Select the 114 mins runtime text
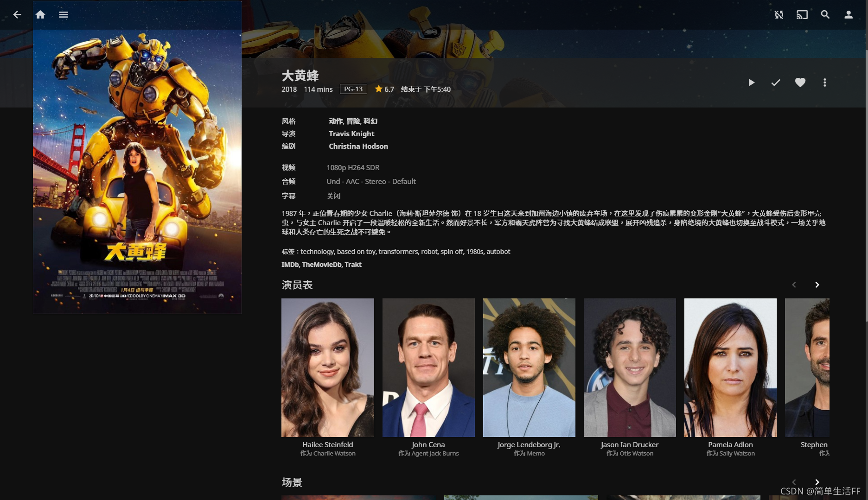This screenshot has height=500, width=868. click(318, 89)
